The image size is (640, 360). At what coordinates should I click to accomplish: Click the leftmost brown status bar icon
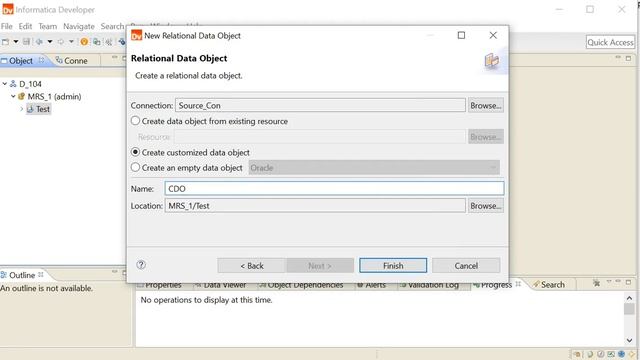coord(577,354)
